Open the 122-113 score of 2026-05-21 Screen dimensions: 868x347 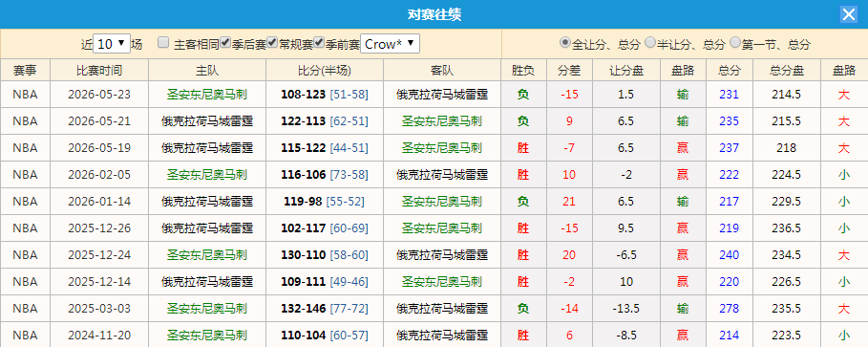(304, 121)
